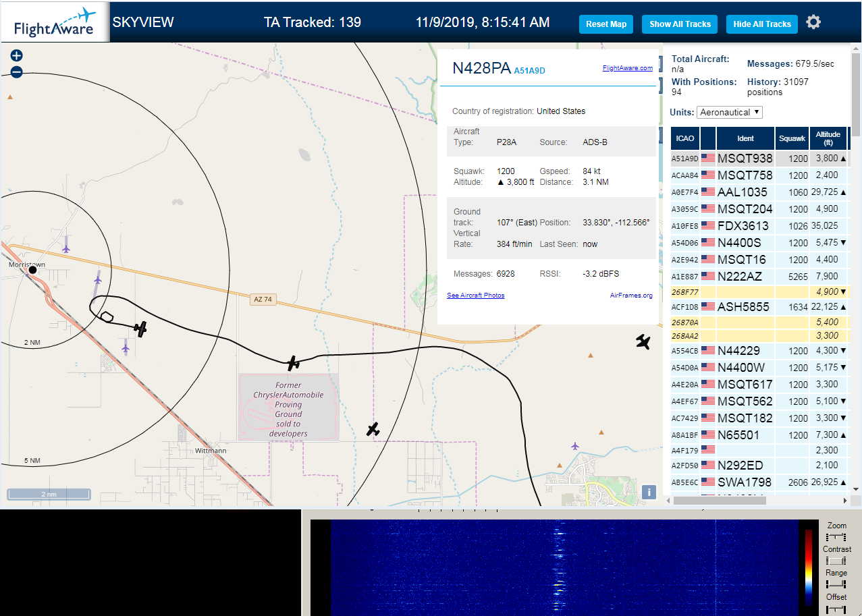The image size is (862, 616).
Task: Select the MSQT617 row
Action: 759,385
